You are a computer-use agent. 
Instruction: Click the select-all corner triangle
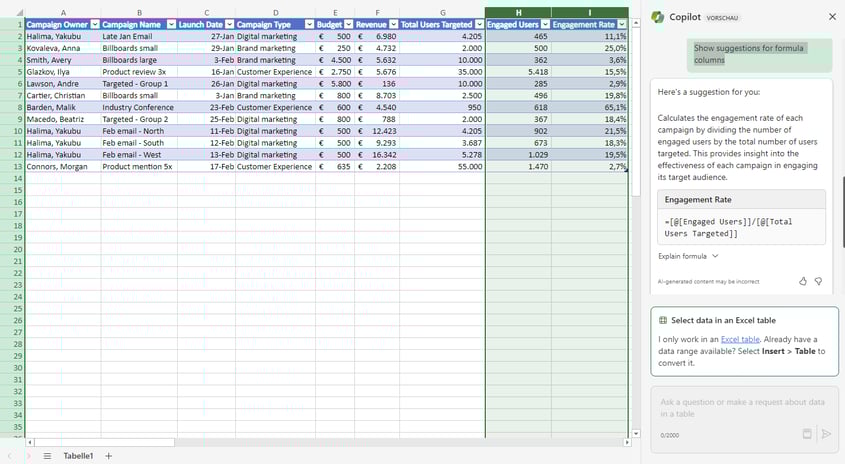(x=18, y=12)
